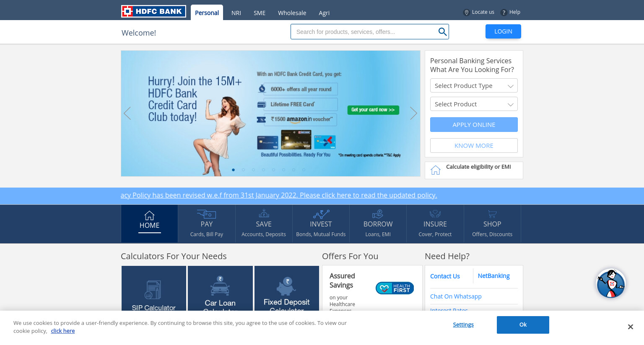
Task: Click the credit card promo banner image
Action: tap(270, 113)
